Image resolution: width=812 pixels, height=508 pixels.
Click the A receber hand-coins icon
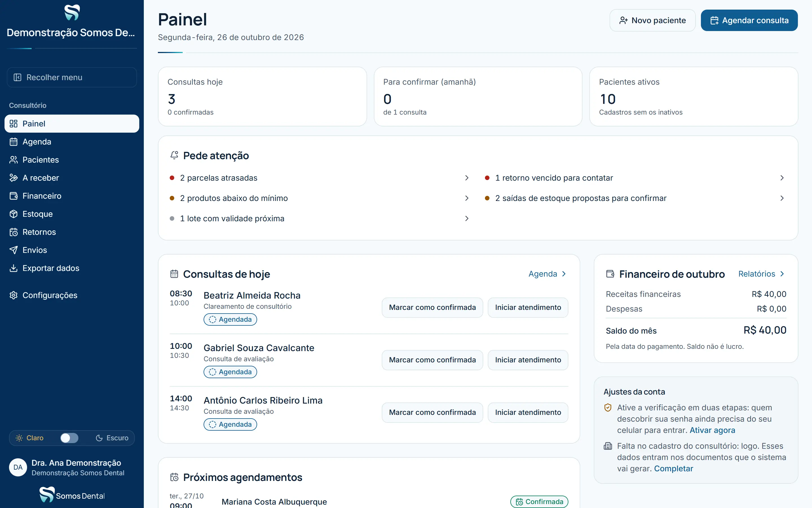[14, 178]
